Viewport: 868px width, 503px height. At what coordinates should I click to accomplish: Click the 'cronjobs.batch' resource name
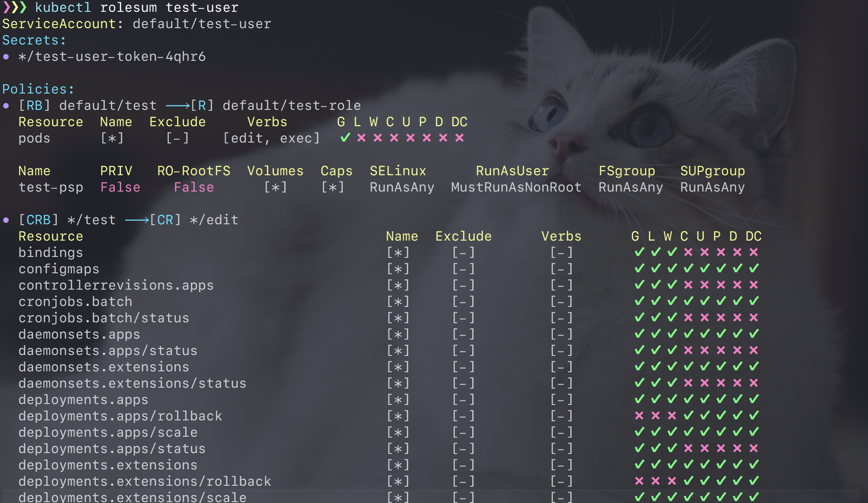pos(75,302)
